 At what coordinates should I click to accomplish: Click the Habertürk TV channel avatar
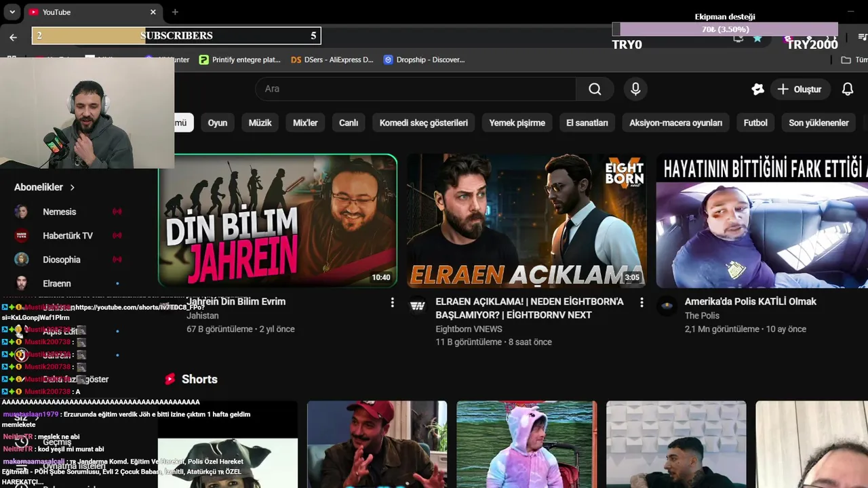click(22, 235)
